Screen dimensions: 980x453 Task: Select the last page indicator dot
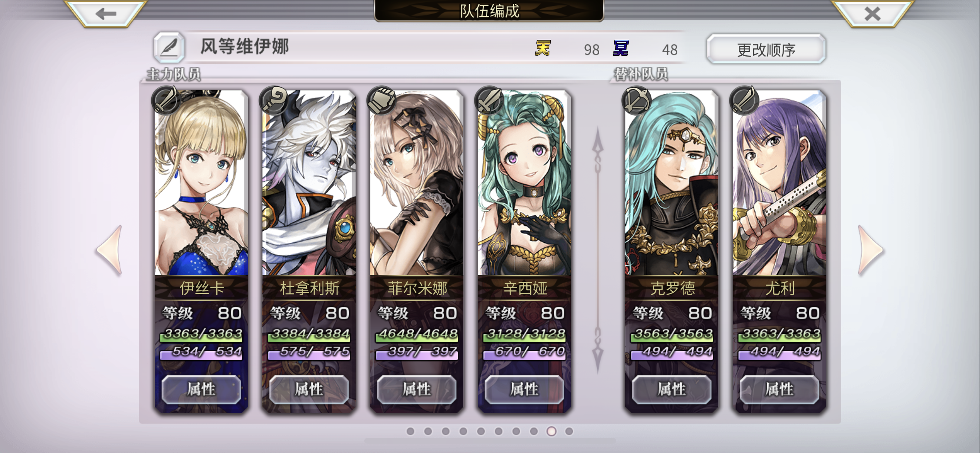point(569,431)
